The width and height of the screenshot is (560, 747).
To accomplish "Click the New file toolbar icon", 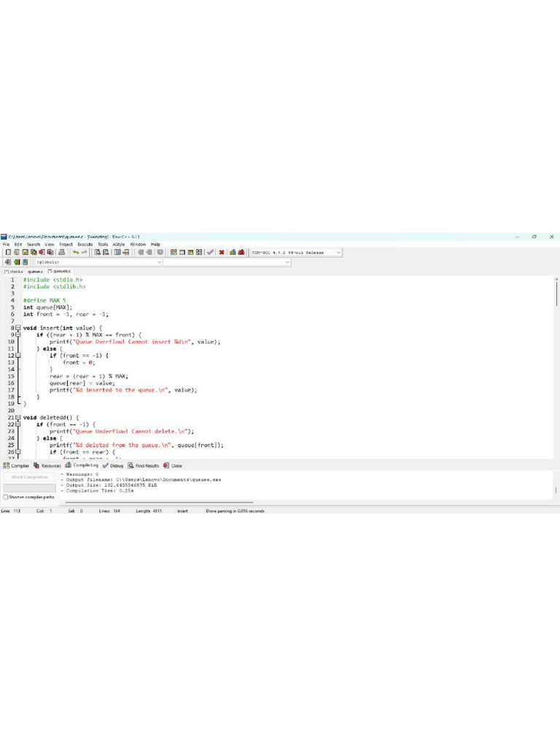I will tap(8, 252).
